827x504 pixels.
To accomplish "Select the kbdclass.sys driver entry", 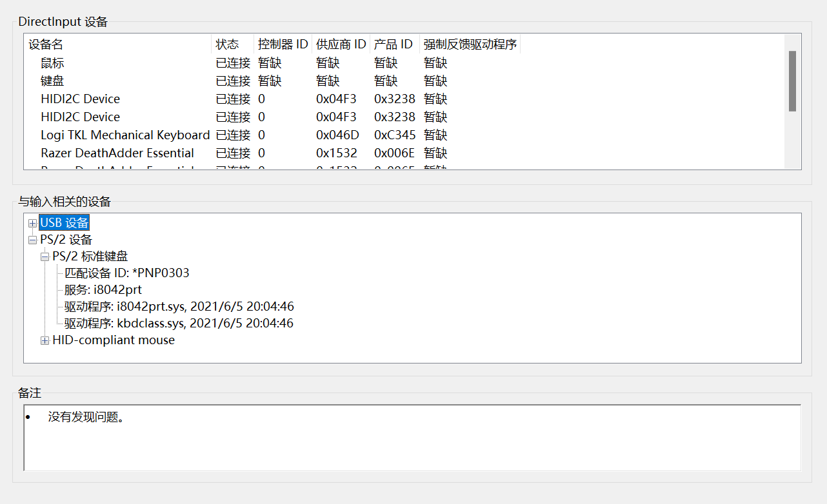I will 179,324.
